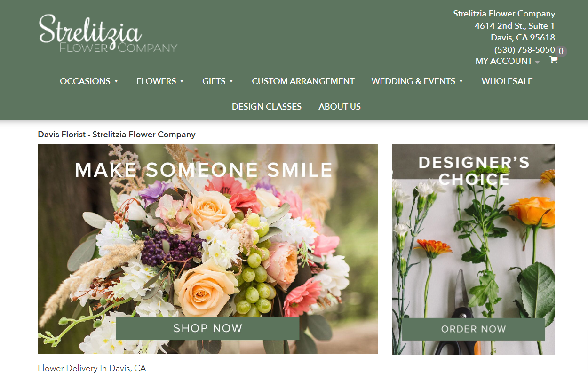Viewport: 588px width, 380px height.
Task: Open the shopping cart icon
Action: point(554,60)
